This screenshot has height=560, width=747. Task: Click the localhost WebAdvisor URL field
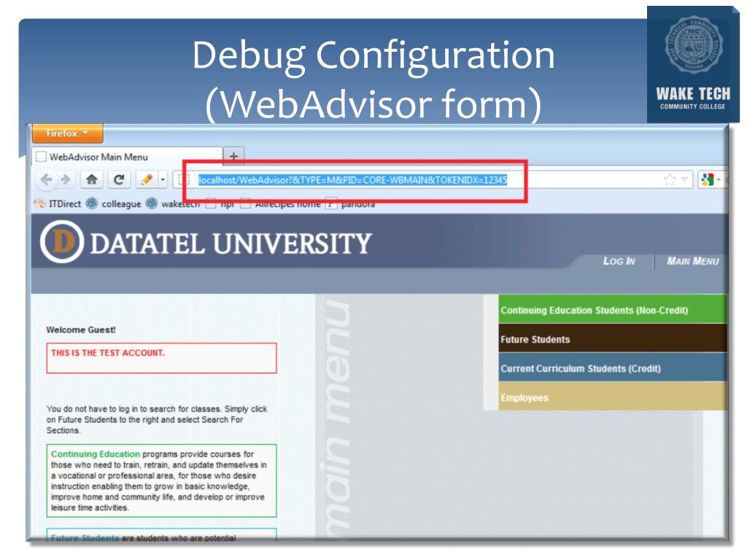point(352,180)
